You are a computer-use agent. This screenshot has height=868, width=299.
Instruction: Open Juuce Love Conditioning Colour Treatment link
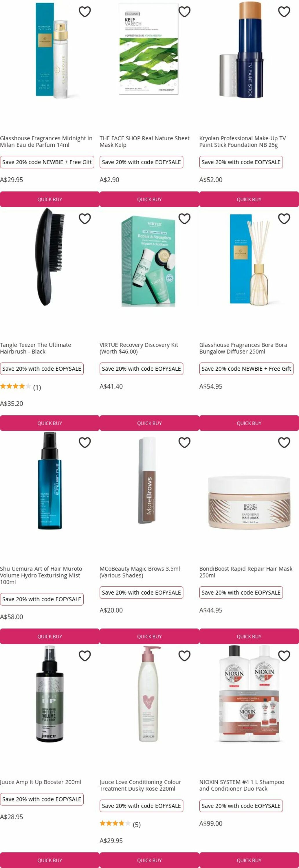[x=140, y=785]
